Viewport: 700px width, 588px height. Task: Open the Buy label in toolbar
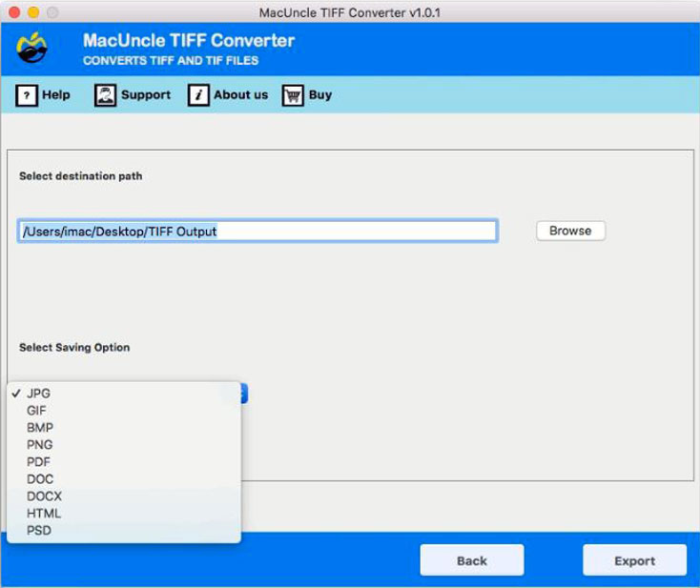(x=320, y=95)
